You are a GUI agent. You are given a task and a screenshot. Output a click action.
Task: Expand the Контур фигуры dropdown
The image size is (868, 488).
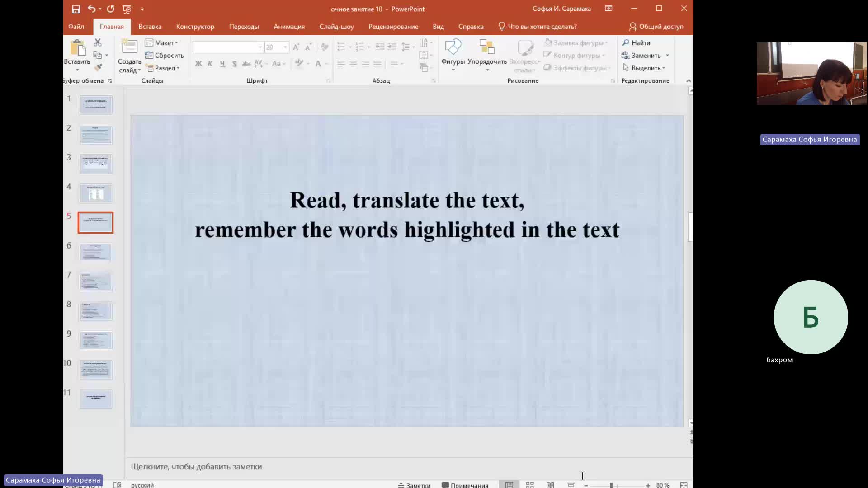[x=574, y=56]
